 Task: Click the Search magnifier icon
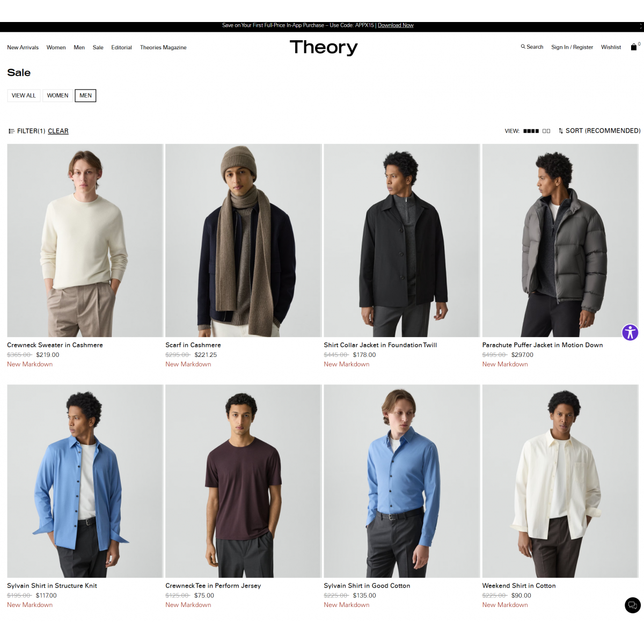coord(523,47)
